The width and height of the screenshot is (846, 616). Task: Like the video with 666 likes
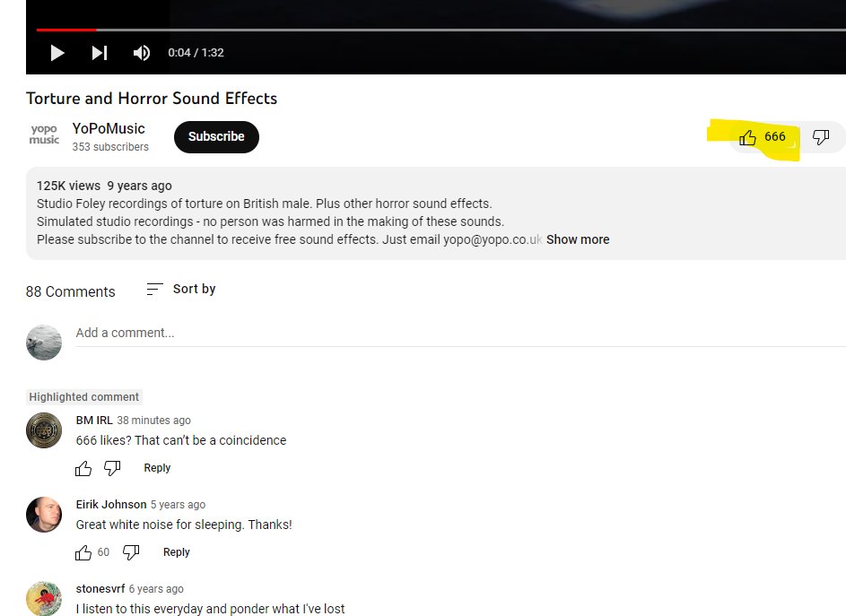(x=763, y=137)
